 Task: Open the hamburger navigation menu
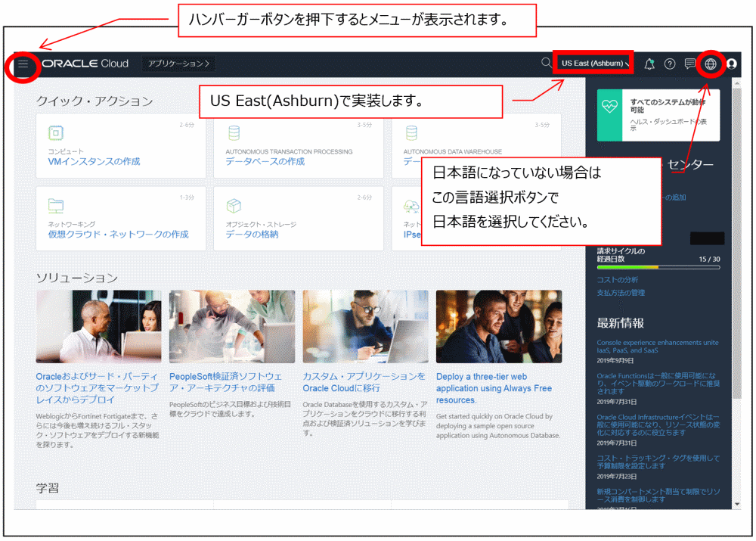coord(23,64)
